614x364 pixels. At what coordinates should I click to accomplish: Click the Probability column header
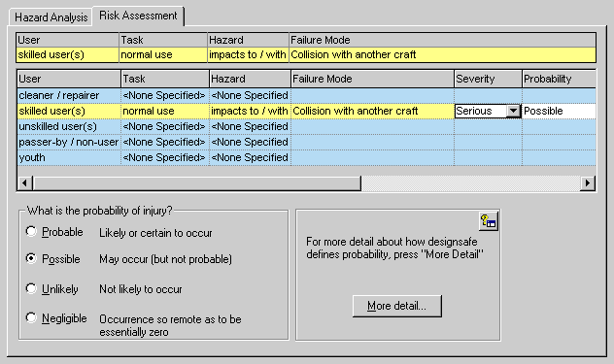[559, 79]
